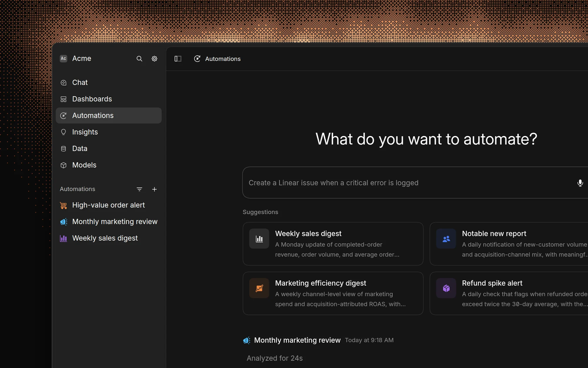The height and width of the screenshot is (368, 588).
Task: Open the Data section
Action: [x=108, y=148]
